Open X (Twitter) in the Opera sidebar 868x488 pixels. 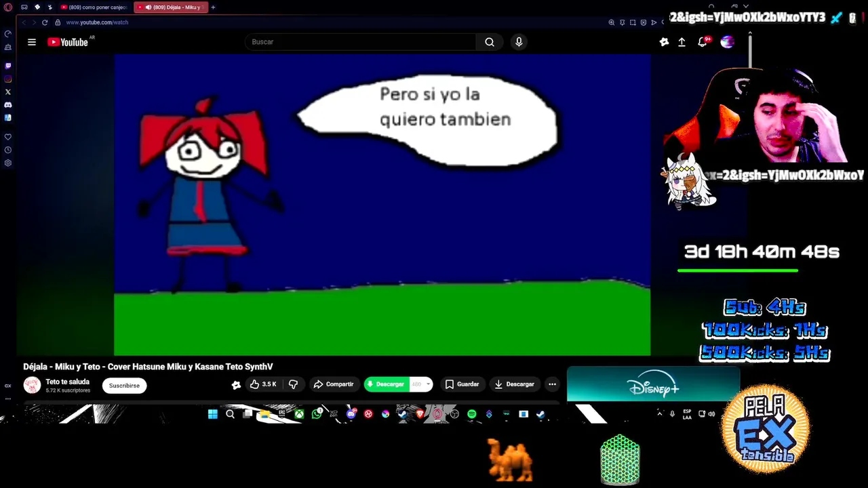(x=8, y=91)
